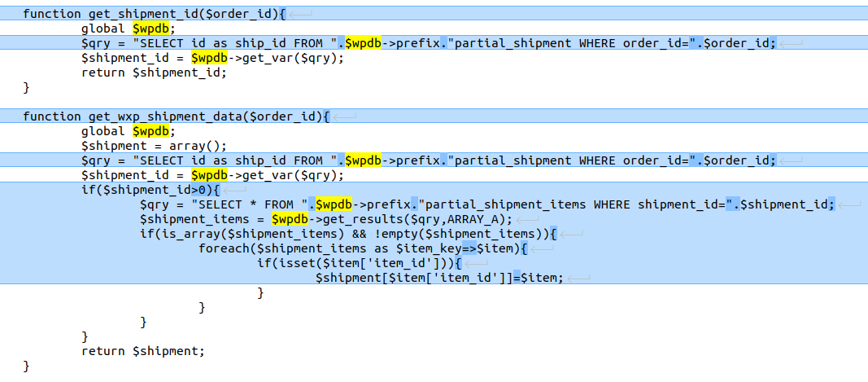Click the line-ending arrow after get_shipment_id declaration

tap(301, 14)
